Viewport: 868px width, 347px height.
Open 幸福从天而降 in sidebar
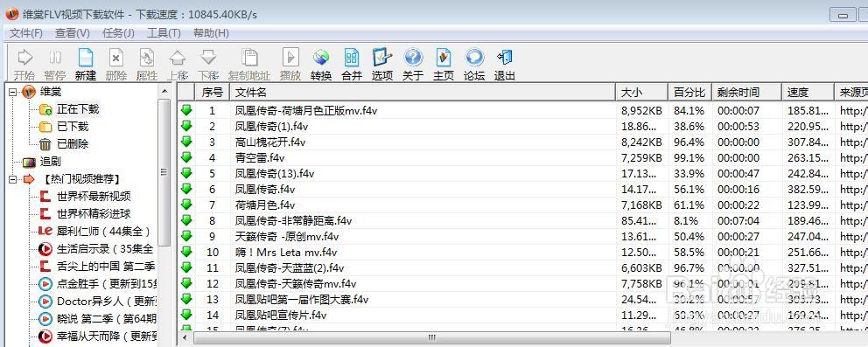point(106,336)
